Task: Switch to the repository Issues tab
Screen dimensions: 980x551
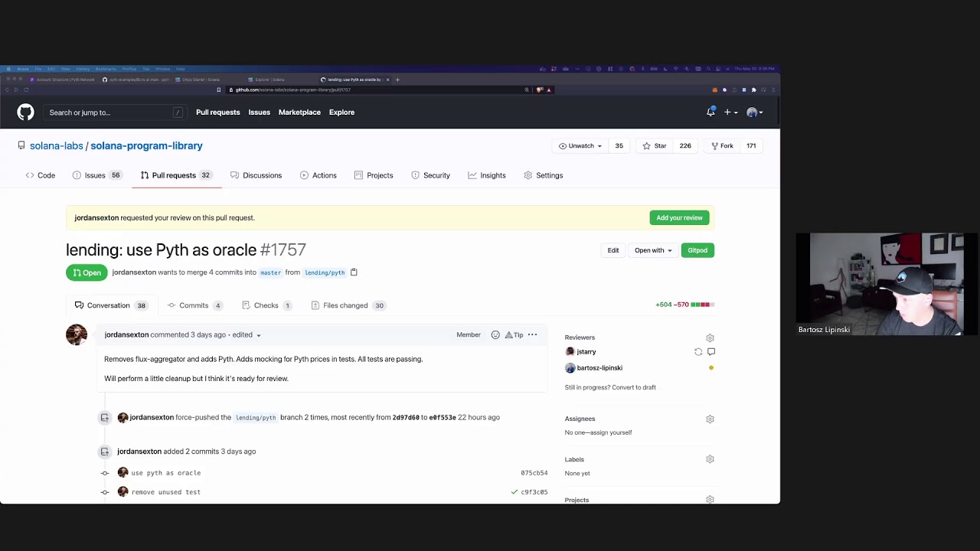Action: [96, 175]
